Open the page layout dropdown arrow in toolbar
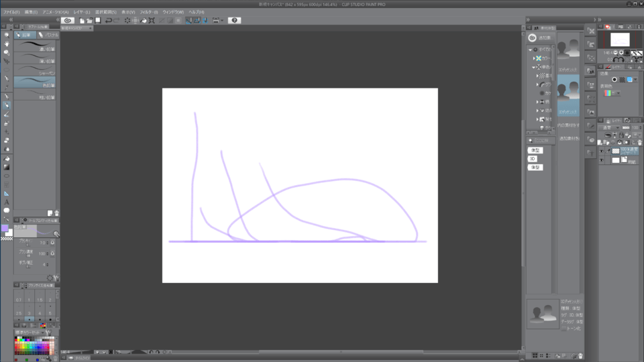644x362 pixels. click(222, 21)
